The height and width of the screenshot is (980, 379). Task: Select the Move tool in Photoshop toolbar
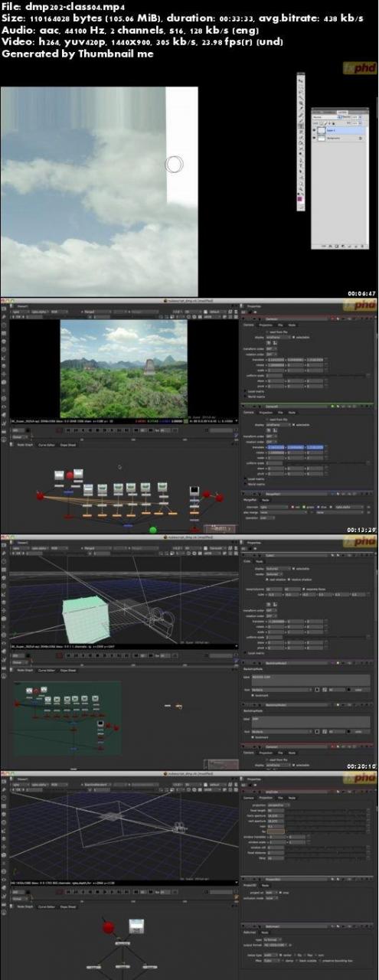pos(301,80)
